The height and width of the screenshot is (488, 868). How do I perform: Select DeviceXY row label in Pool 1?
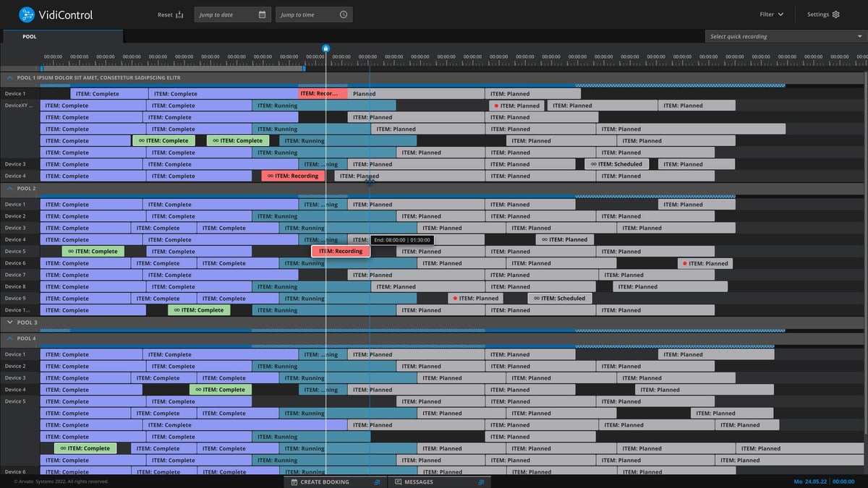(19, 106)
